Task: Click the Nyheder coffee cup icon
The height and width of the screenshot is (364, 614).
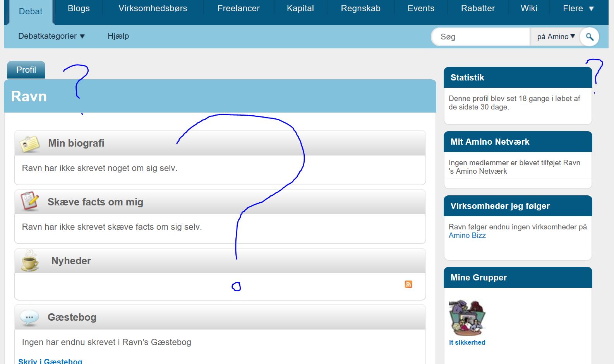Action: point(30,261)
